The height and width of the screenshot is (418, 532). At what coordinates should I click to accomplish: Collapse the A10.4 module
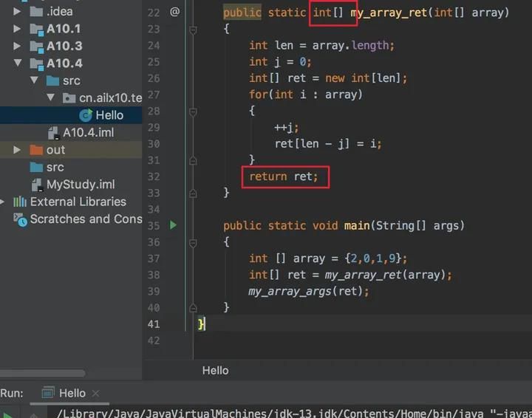pos(17,64)
